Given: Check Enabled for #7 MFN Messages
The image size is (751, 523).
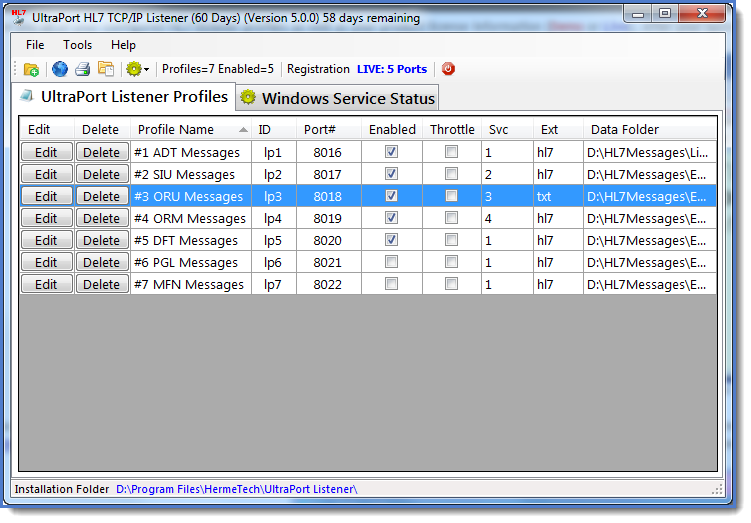Looking at the screenshot, I should (x=391, y=284).
